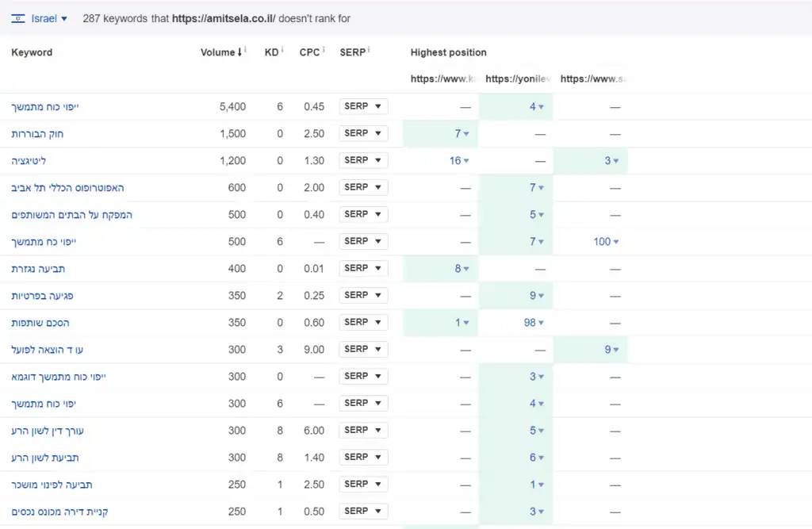
Task: Open the Israel country dropdown
Action: (x=49, y=18)
